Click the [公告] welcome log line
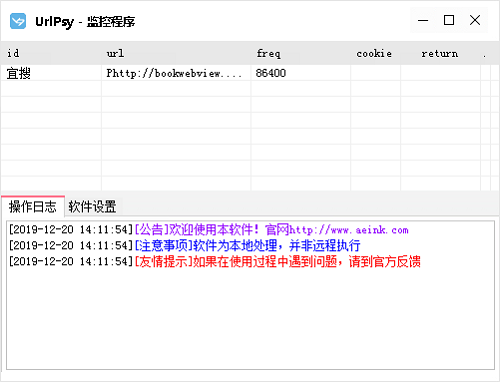Viewport: 500px width, 382px height. pos(209,230)
